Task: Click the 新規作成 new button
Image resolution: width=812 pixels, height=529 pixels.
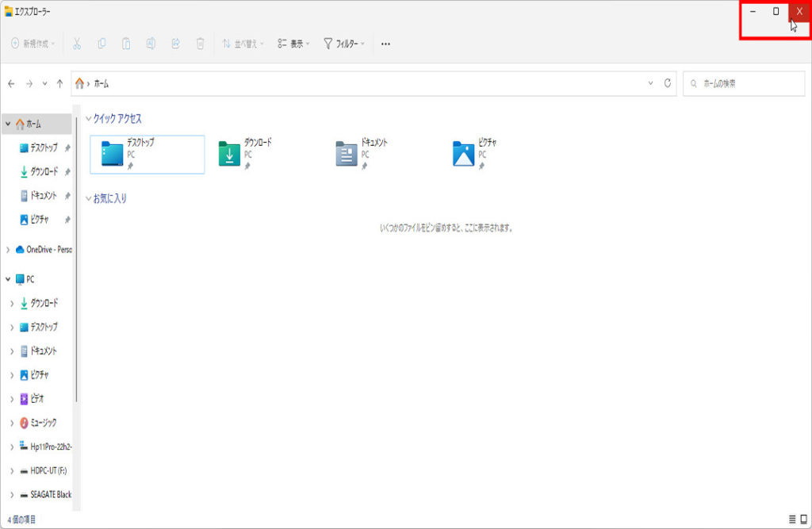Action: (x=33, y=44)
